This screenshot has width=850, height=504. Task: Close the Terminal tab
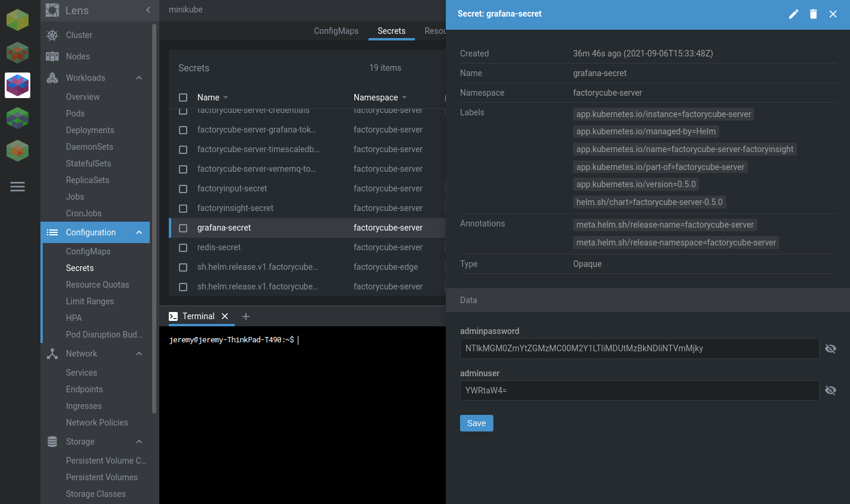coord(225,316)
